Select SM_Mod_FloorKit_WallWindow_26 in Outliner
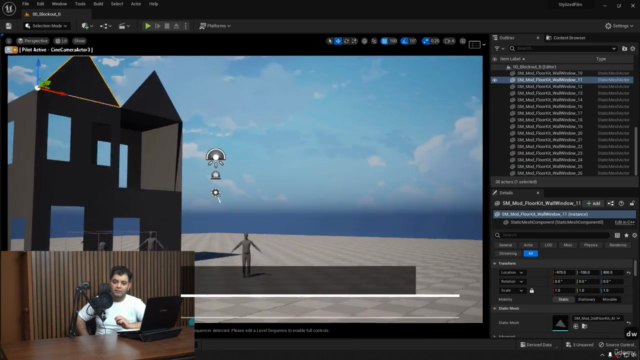This screenshot has width=640, height=360. 550,173
